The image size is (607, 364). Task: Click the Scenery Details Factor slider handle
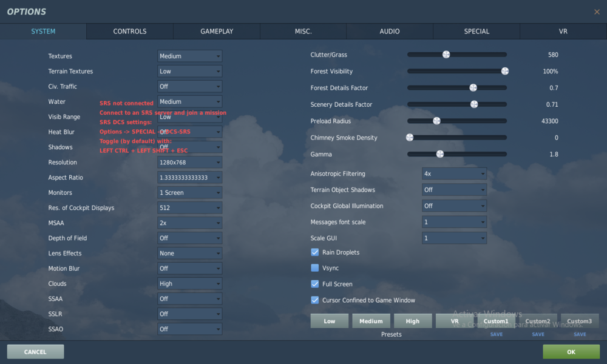pos(474,104)
